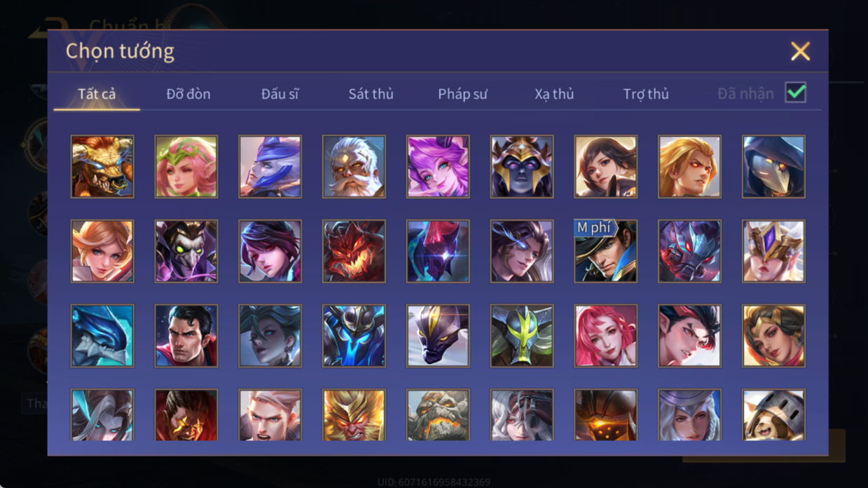Switch to the 'Đỡ đòn' tab
The width and height of the screenshot is (868, 488).
coord(188,94)
